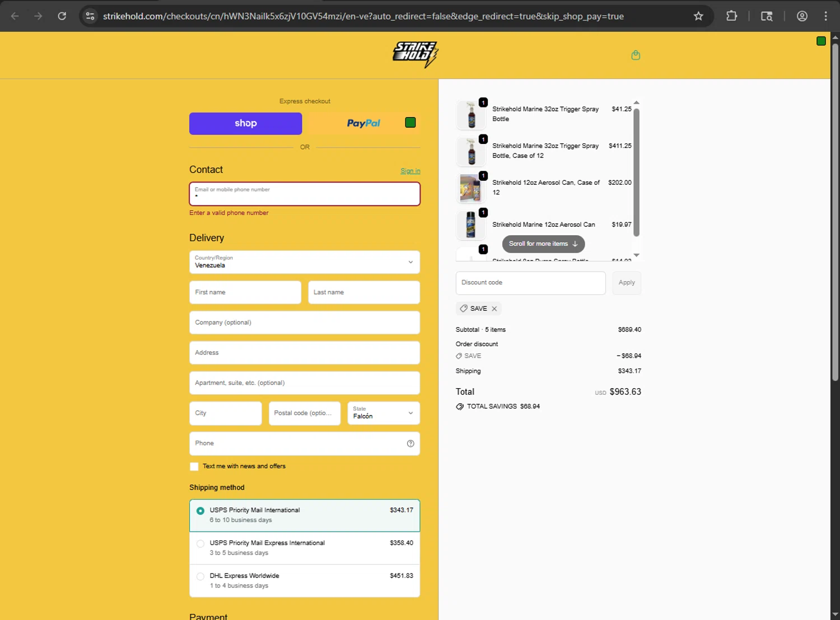Pay with Shop express checkout
The width and height of the screenshot is (840, 620).
tap(246, 124)
